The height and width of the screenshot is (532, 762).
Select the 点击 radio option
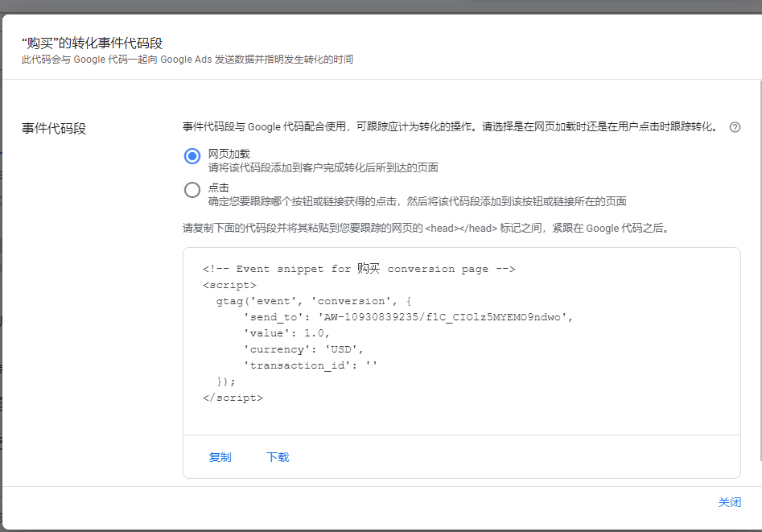pos(192,190)
